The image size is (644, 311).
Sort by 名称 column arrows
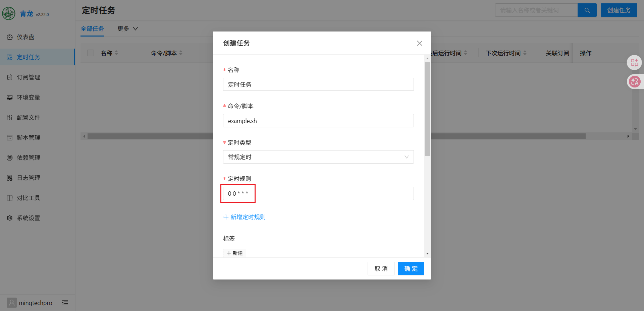116,53
